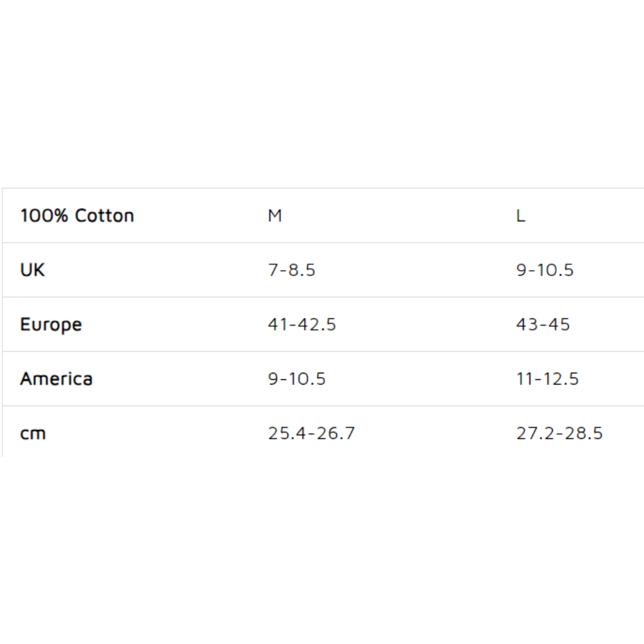Click the UK row label
Screen dimensions: 644x644
coord(32,270)
